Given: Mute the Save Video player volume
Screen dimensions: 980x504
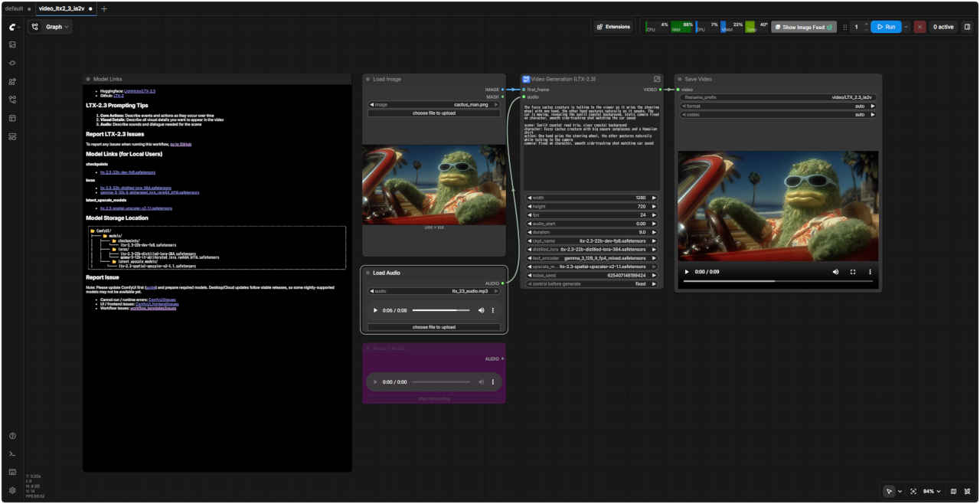Looking at the screenshot, I should [835, 272].
